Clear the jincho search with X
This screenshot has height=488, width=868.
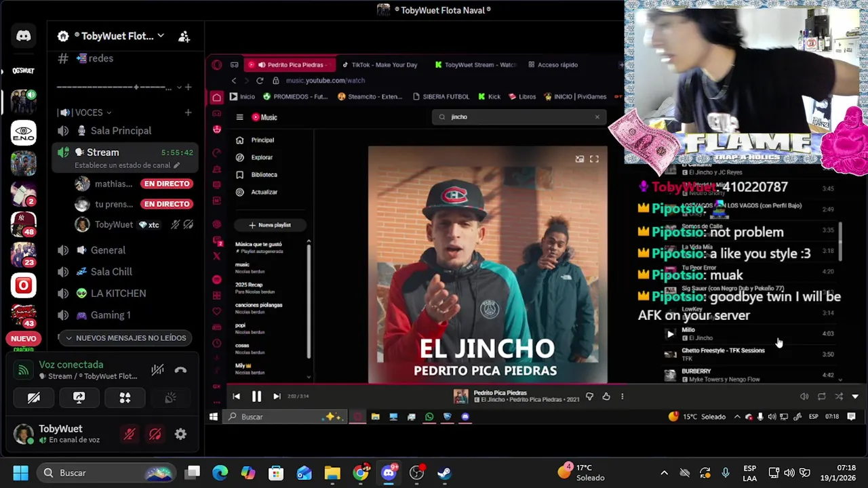tap(597, 117)
